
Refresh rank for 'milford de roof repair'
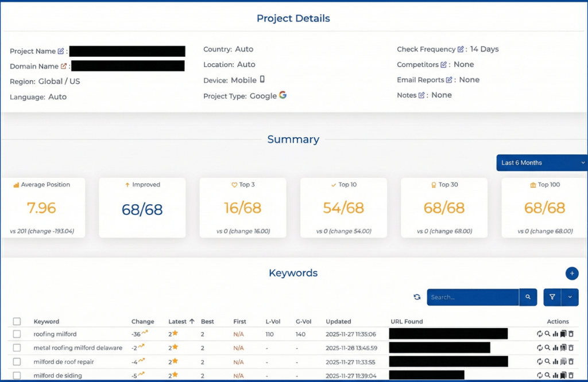tap(540, 362)
